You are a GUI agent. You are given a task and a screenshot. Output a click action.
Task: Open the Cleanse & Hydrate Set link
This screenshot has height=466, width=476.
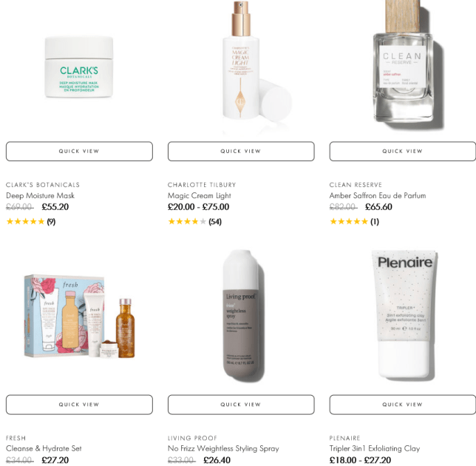44,449
